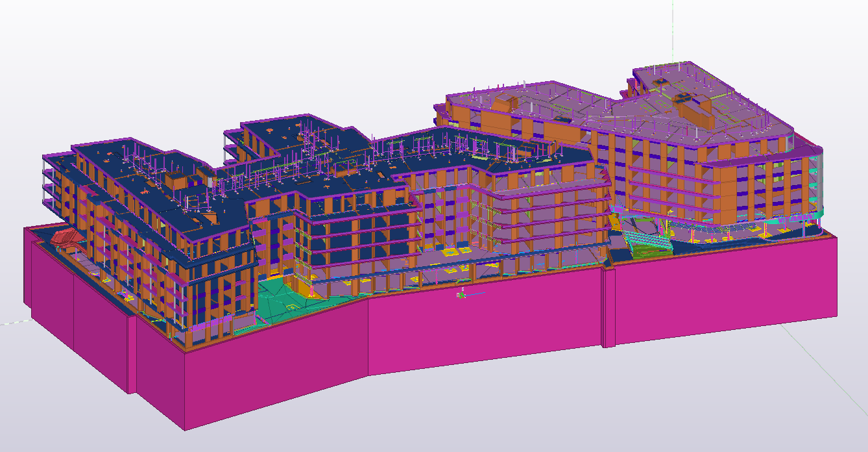Select the vertical green grid line above the model
Image resolution: width=868 pixels, height=452 pixels.
673,26
